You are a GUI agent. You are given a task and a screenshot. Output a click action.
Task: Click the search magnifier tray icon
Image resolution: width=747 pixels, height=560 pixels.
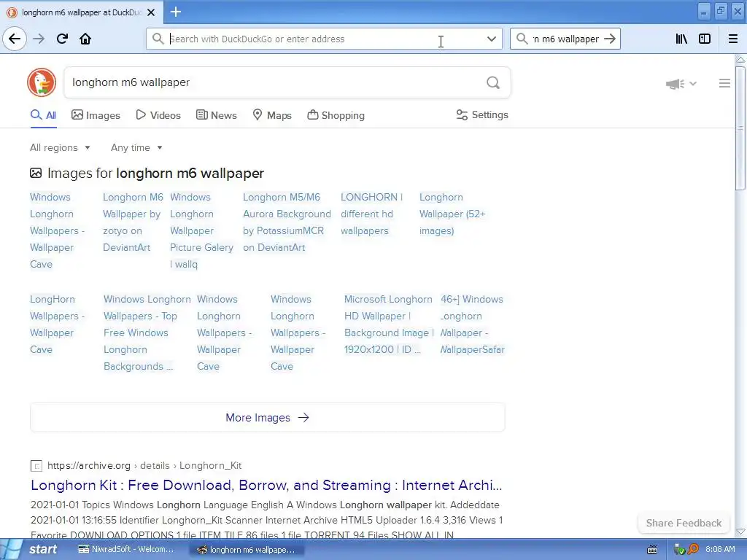(693, 550)
